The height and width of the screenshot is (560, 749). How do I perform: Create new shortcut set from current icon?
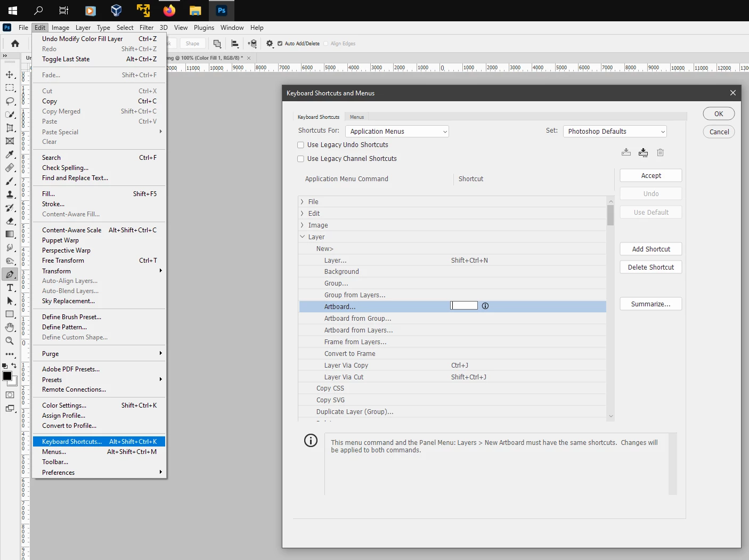point(644,152)
